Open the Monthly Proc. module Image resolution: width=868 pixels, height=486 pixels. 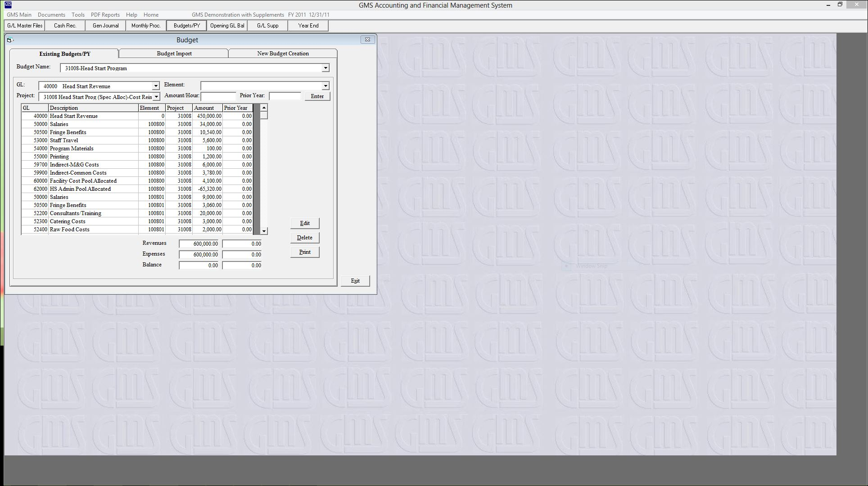pyautogui.click(x=145, y=26)
